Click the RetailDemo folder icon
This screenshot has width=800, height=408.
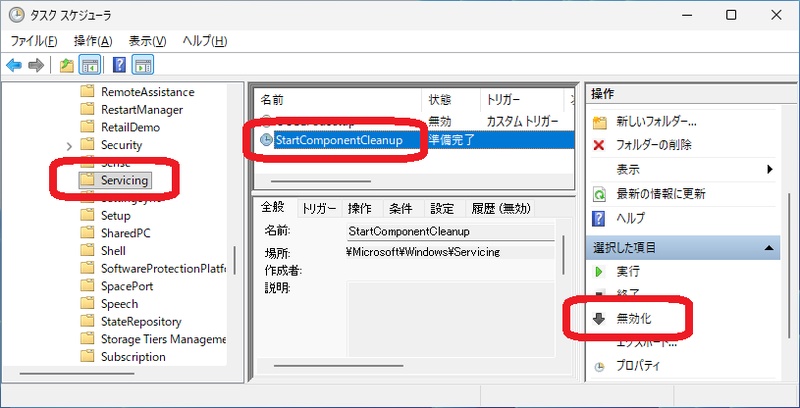(x=88, y=127)
